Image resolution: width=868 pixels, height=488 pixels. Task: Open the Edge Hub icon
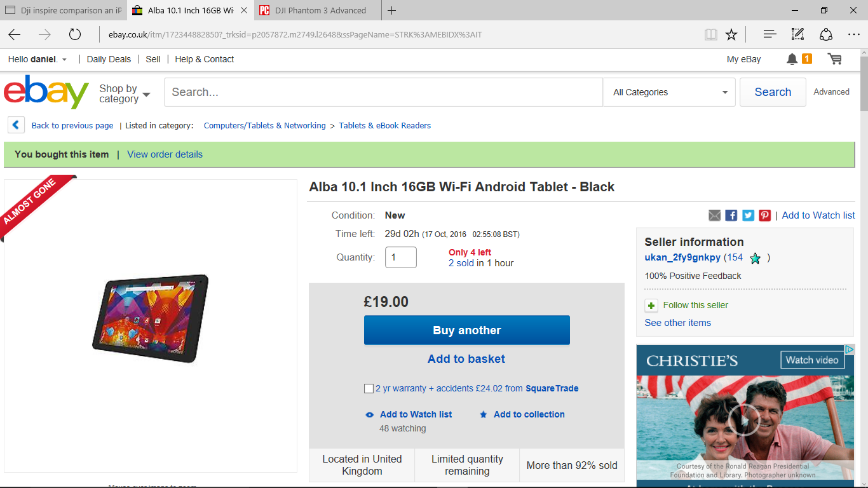click(x=770, y=34)
